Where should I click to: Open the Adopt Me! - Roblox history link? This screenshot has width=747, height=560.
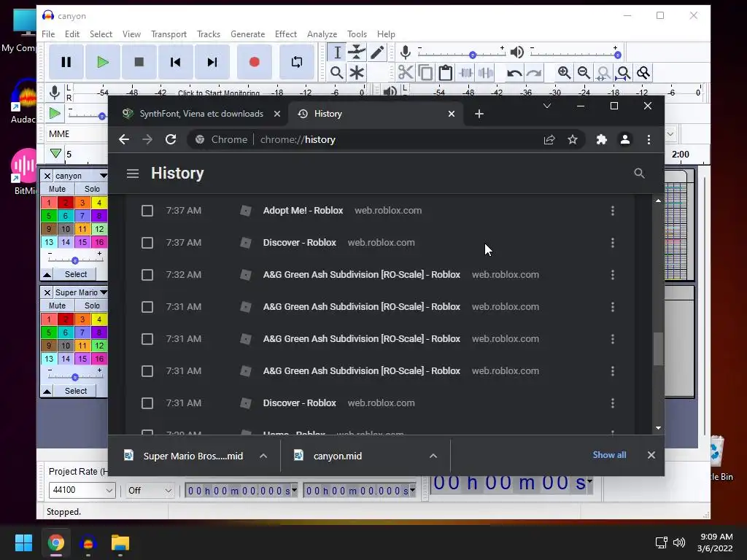pyautogui.click(x=303, y=211)
